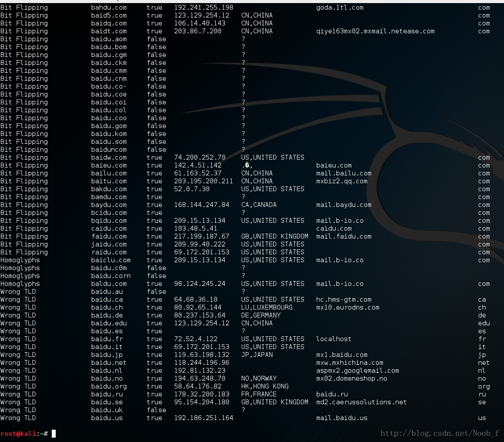Click mxw.mxhichina.com server

pos(350,363)
